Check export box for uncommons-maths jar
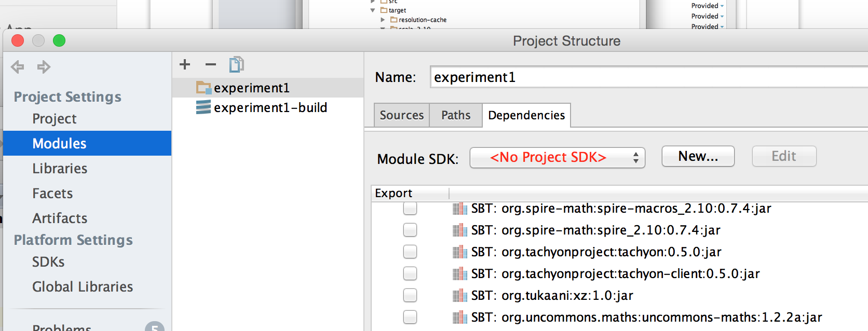 coord(410,317)
